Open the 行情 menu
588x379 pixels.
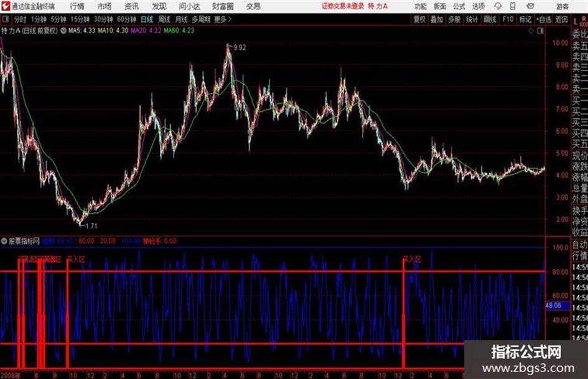[x=77, y=6]
